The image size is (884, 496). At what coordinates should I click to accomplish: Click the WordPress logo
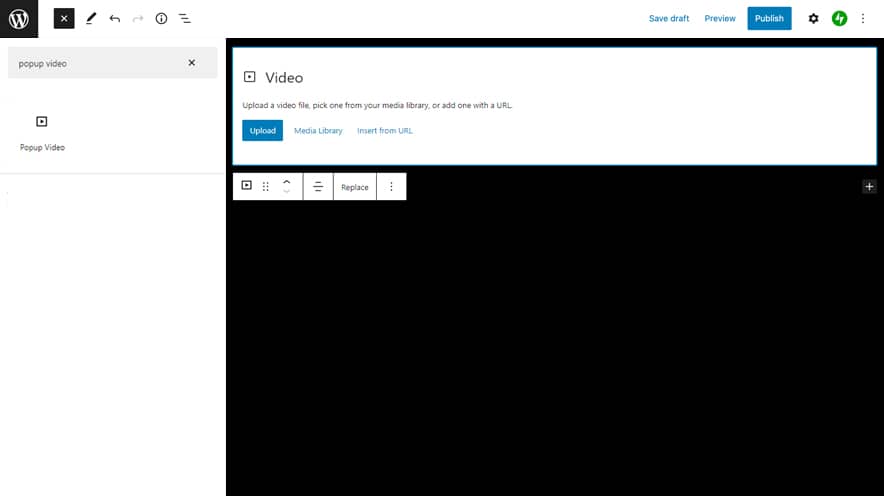19,19
